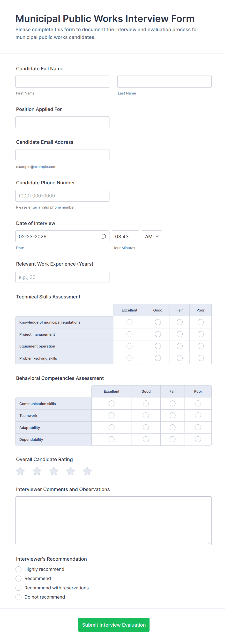Click the interview date field

(58, 236)
